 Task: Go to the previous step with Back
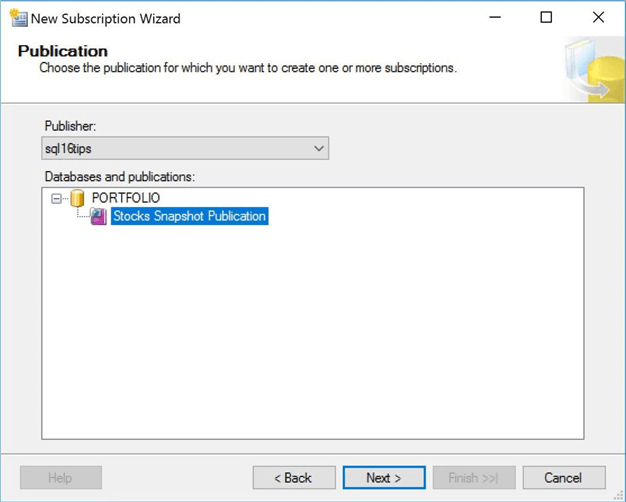[293, 478]
